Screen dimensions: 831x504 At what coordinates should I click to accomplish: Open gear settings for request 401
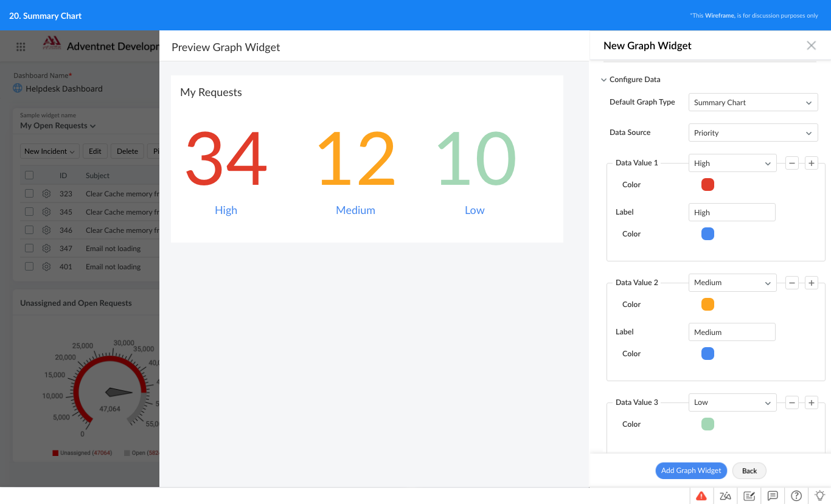click(46, 266)
